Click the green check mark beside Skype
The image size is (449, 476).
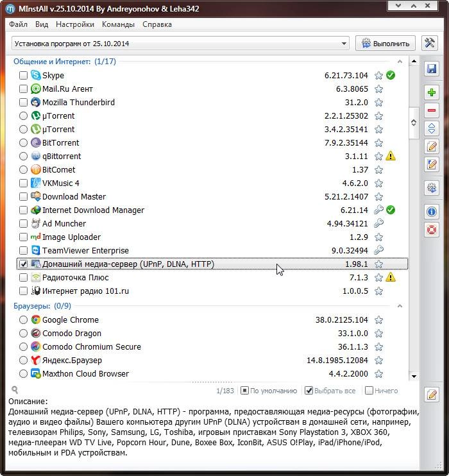click(391, 75)
